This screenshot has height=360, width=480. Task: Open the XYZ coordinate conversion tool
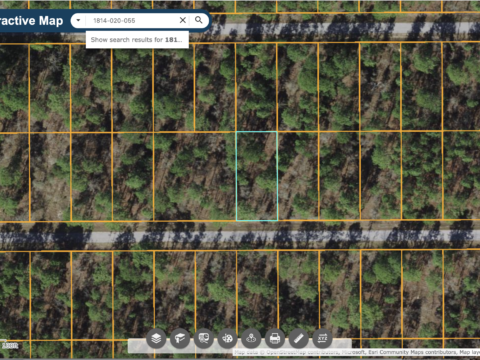(x=322, y=339)
